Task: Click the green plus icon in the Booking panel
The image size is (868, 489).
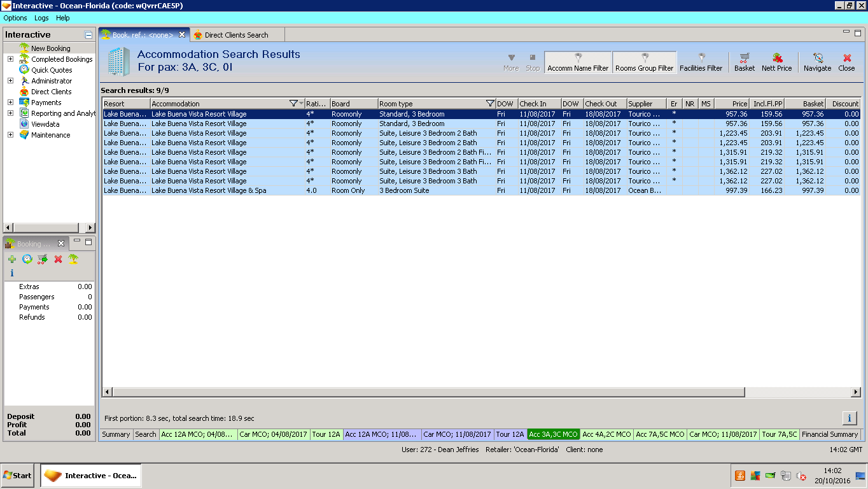Action: tap(12, 259)
